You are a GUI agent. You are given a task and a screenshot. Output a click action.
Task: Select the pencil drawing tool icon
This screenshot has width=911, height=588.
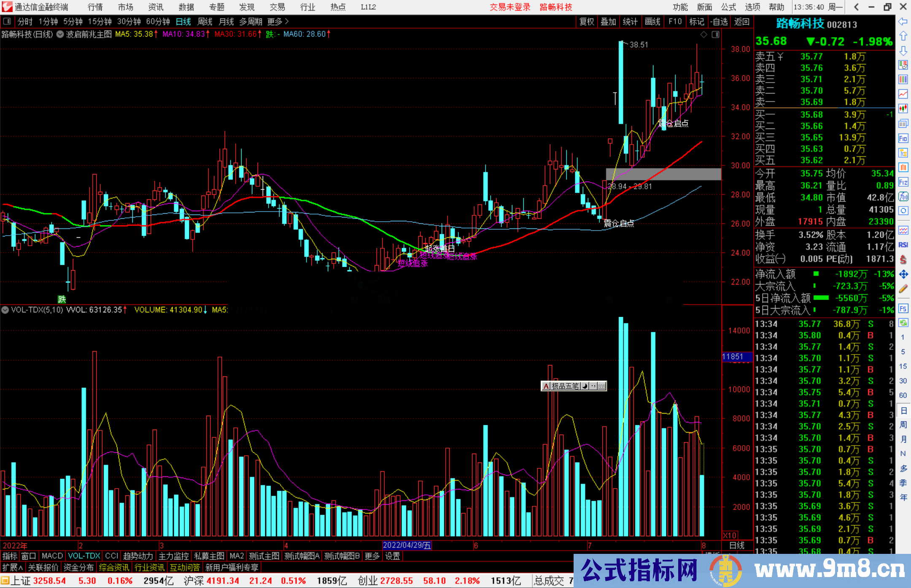point(903,289)
